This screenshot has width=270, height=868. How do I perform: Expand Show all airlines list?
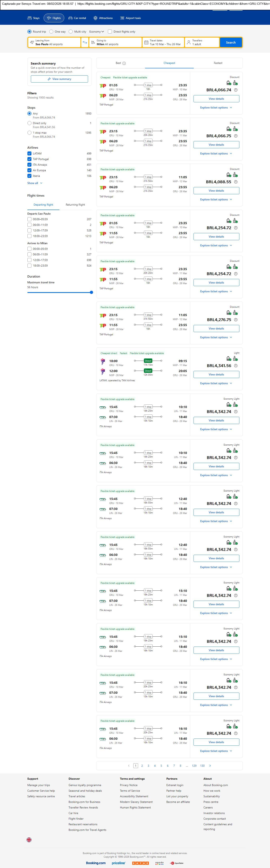[35, 183]
